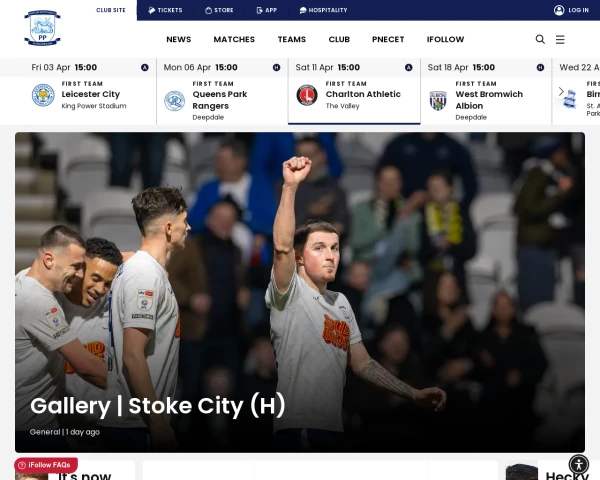Click the West Bromwich Albion badge
The height and width of the screenshot is (480, 600).
(x=438, y=100)
